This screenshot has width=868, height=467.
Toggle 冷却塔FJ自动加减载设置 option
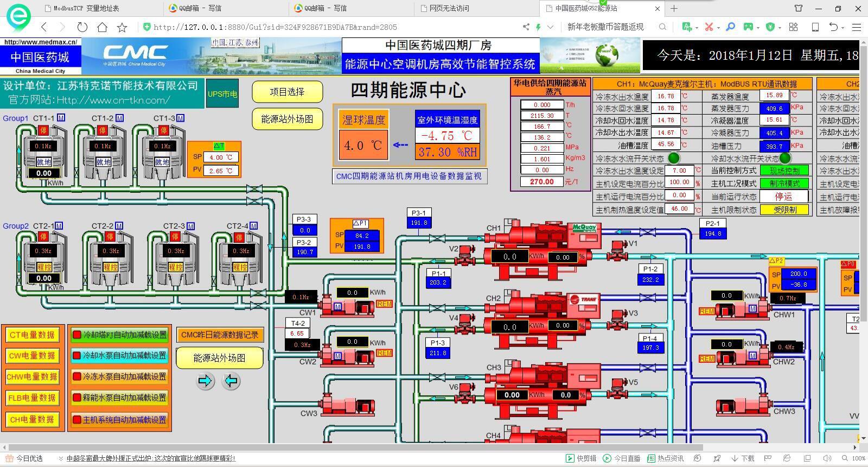click(119, 335)
